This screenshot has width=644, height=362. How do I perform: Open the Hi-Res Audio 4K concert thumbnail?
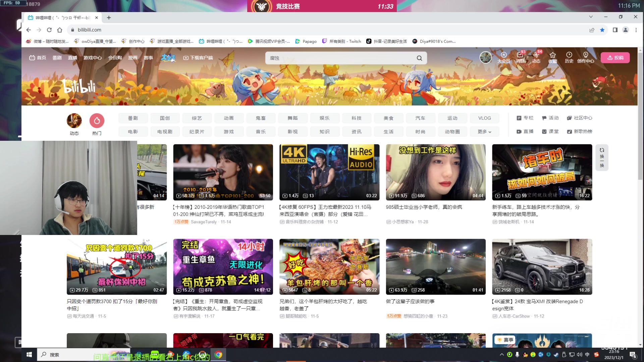(329, 172)
